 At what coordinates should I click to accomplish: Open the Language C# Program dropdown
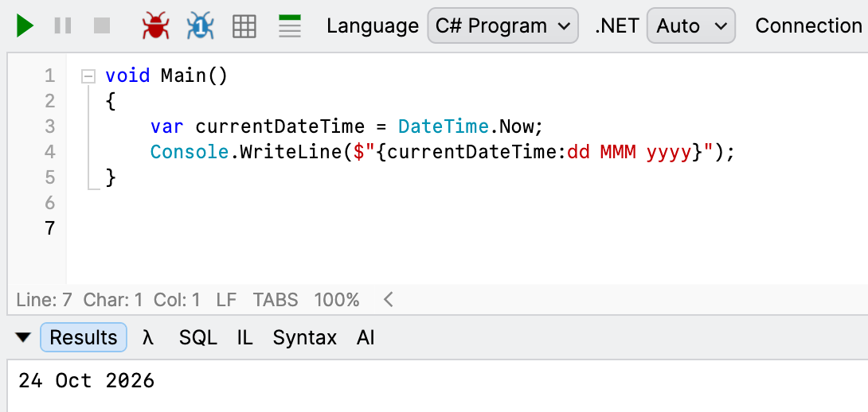502,25
